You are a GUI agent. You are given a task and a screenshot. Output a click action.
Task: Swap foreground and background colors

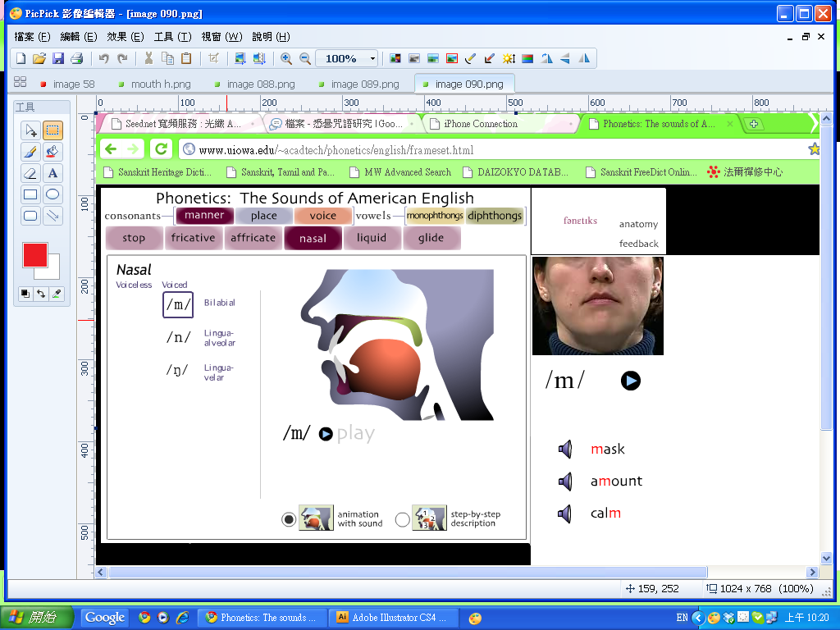click(x=41, y=294)
